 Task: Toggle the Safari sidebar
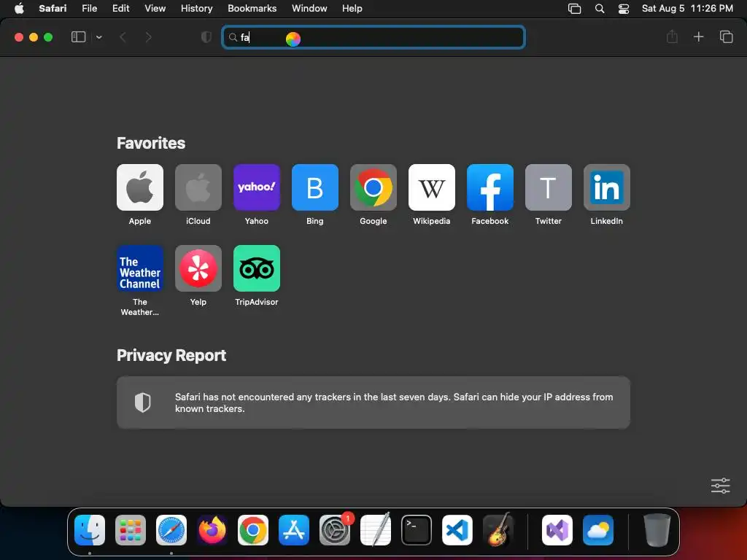coord(78,36)
